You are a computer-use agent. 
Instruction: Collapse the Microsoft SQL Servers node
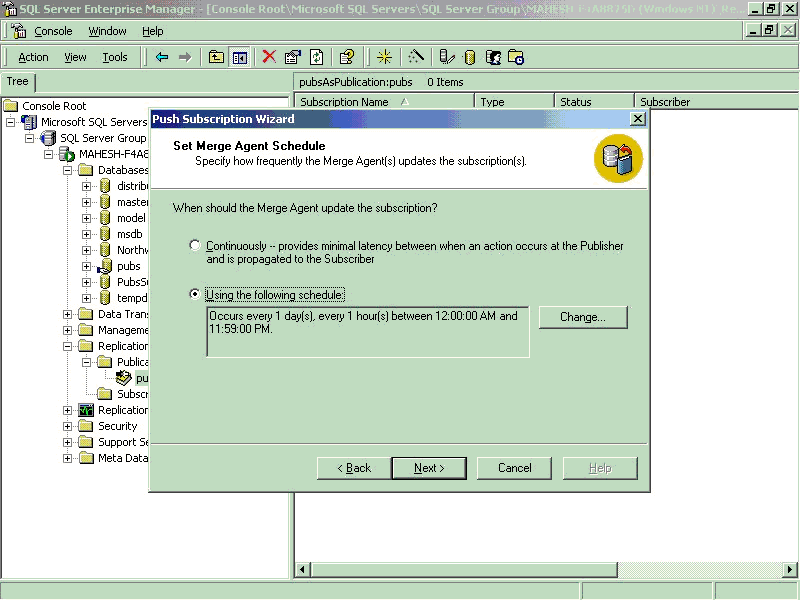(10, 122)
